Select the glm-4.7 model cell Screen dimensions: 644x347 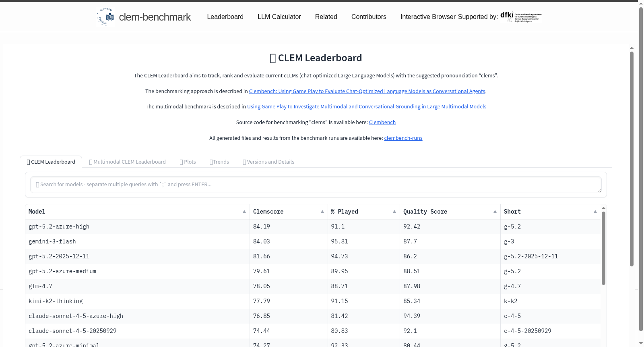point(137,286)
